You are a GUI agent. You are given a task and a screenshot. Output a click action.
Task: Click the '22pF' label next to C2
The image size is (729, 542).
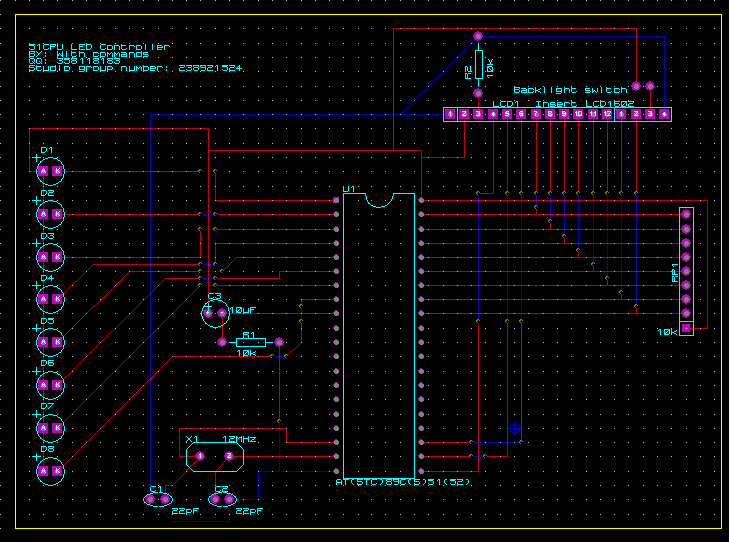pyautogui.click(x=249, y=511)
